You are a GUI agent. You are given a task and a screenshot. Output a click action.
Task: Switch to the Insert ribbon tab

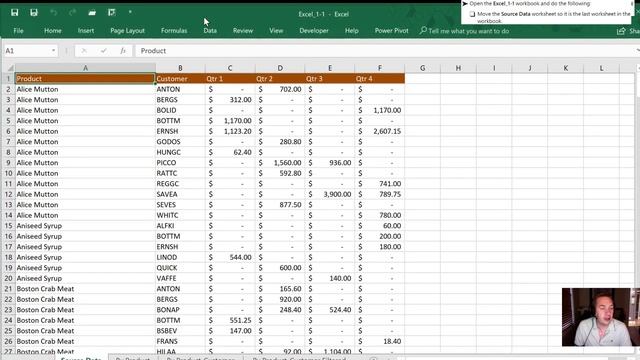coord(86,31)
